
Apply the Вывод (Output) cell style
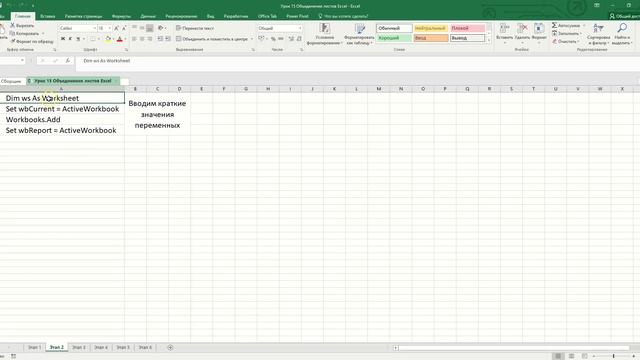click(x=467, y=38)
